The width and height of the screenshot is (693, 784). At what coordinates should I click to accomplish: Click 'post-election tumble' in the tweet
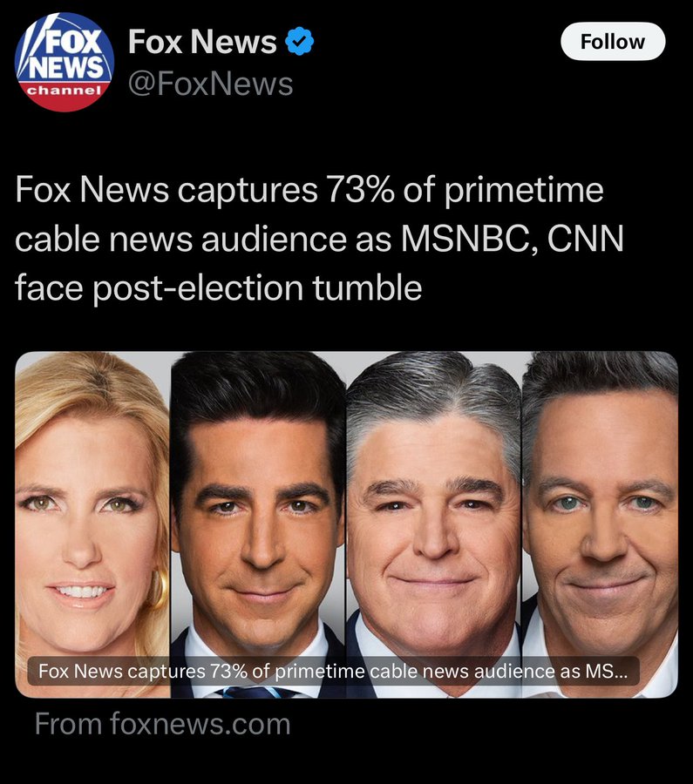257,288
